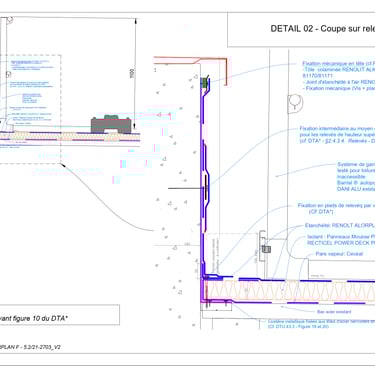Select 'pour les relevés de hauteur' line
The height and width of the screenshot is (366, 375).
coord(337,135)
